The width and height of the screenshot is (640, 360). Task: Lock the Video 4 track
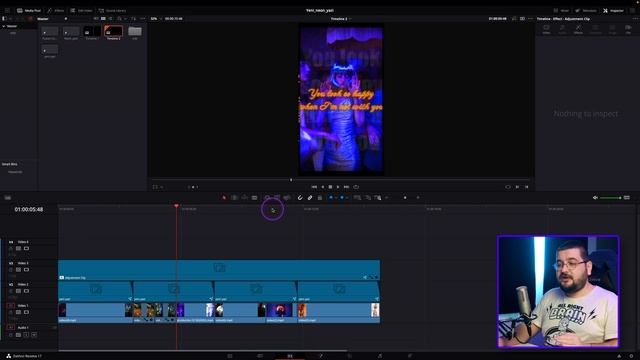[x=11, y=249]
